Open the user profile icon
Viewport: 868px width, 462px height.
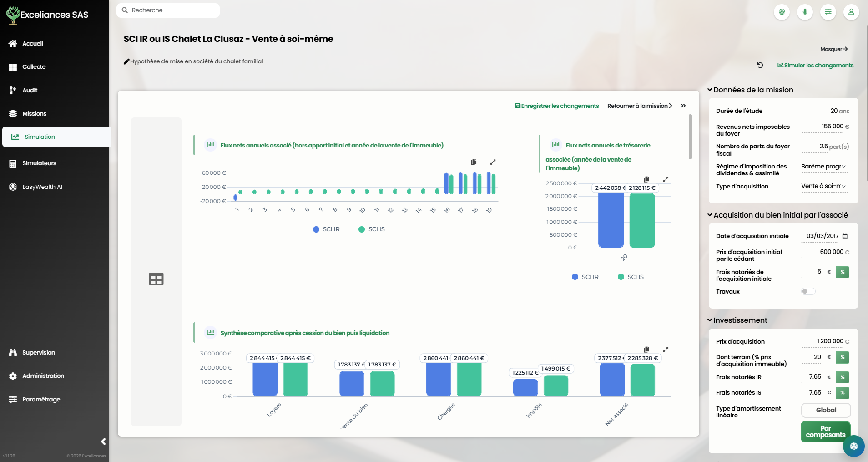851,12
